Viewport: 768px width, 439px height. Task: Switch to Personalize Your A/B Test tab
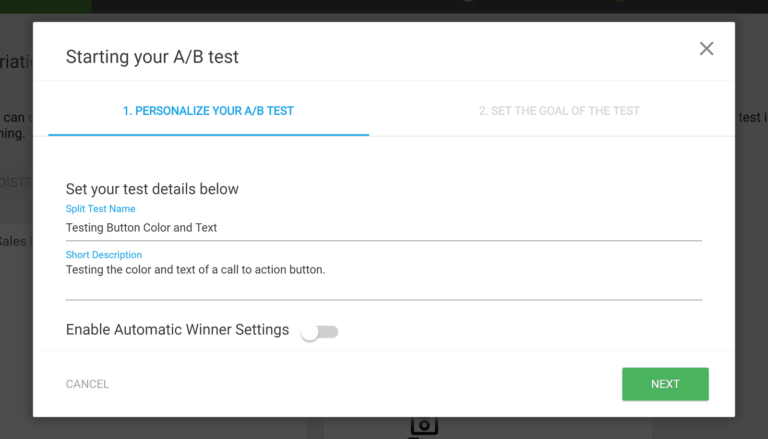[x=208, y=111]
